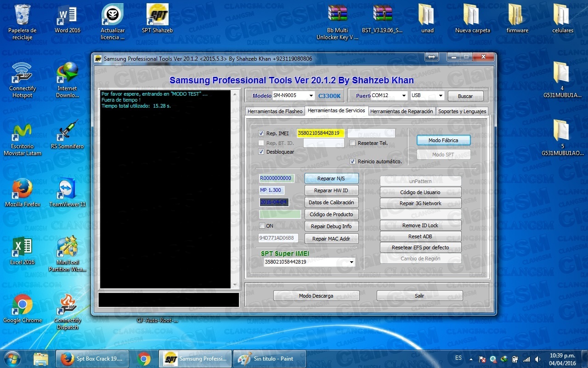Toggle the Desbloquear checkbox
This screenshot has height=368, width=588.
(261, 152)
